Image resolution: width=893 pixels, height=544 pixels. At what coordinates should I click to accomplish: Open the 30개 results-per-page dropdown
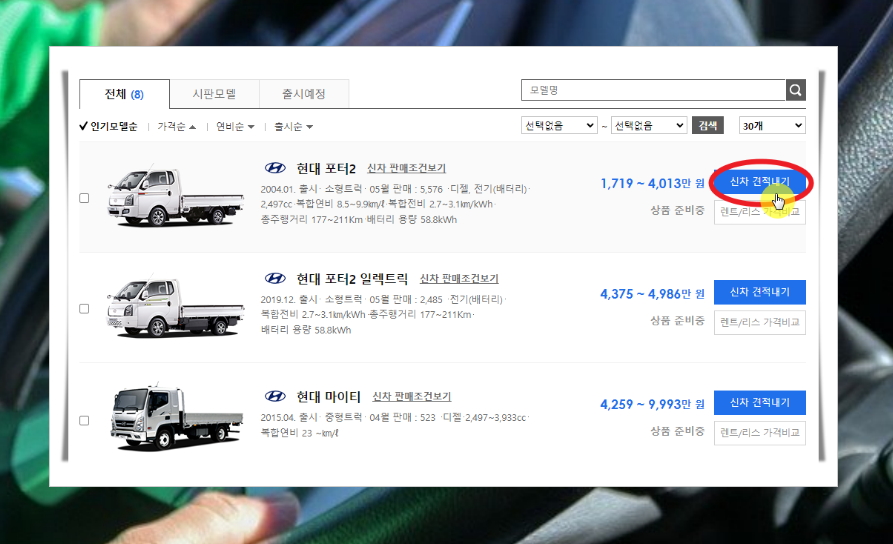click(x=772, y=125)
